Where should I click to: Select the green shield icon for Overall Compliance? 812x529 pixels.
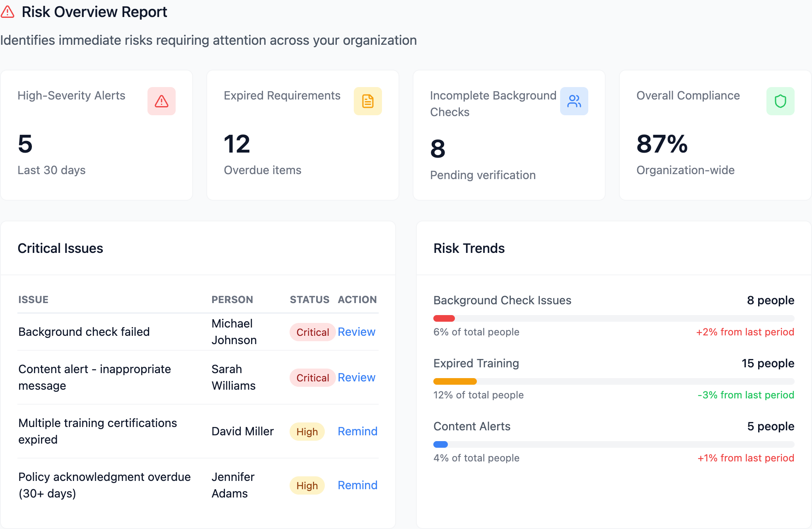point(781,101)
